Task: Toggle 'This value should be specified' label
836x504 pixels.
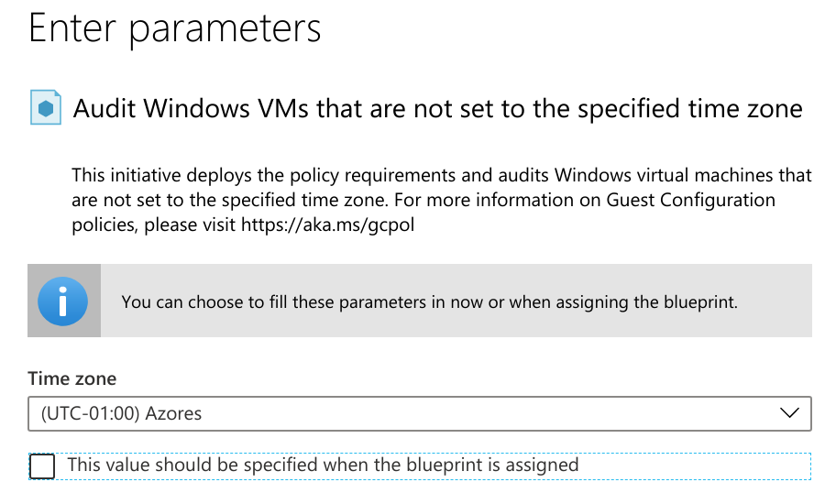Action: coord(323,466)
